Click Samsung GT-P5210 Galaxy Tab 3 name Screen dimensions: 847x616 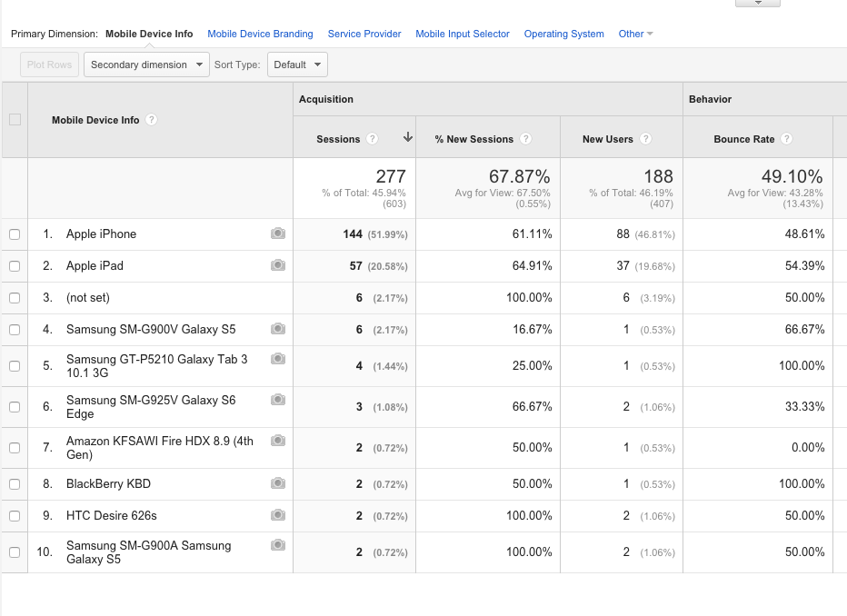[x=156, y=366]
